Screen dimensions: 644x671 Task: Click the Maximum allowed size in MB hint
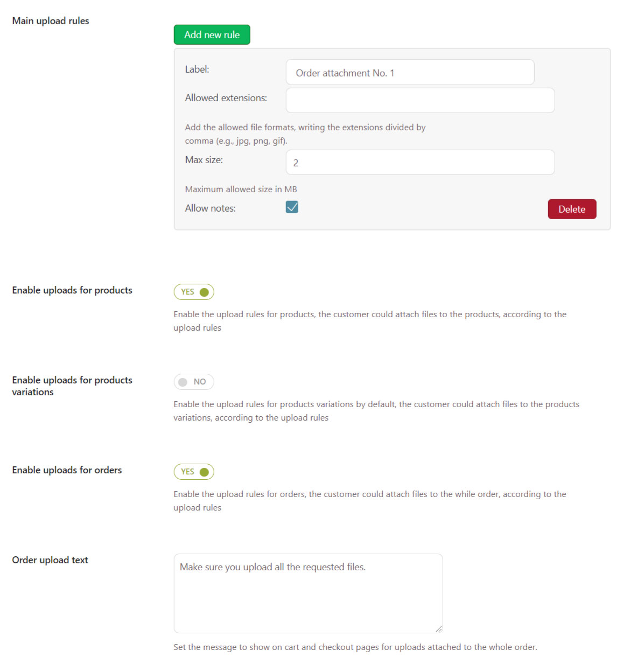point(241,189)
